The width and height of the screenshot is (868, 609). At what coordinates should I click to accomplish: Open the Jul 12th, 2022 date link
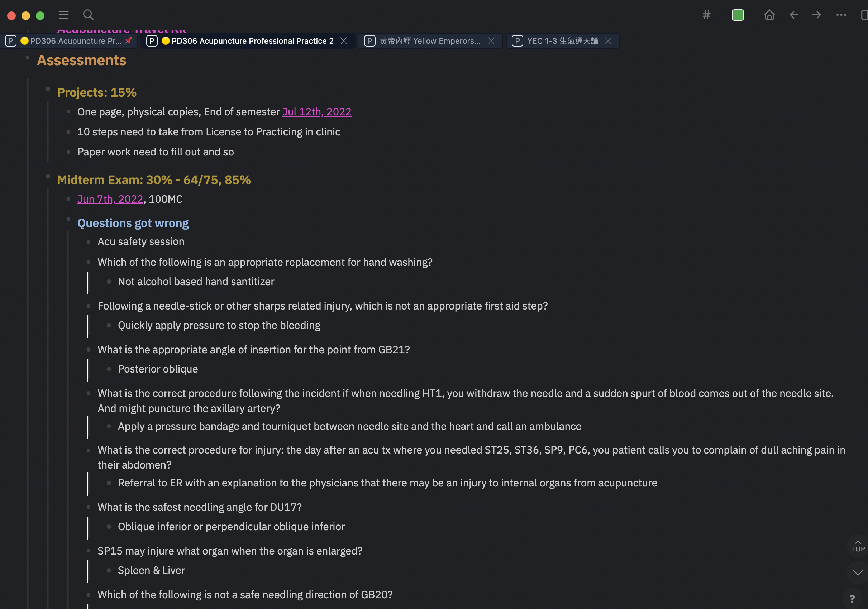click(x=317, y=112)
